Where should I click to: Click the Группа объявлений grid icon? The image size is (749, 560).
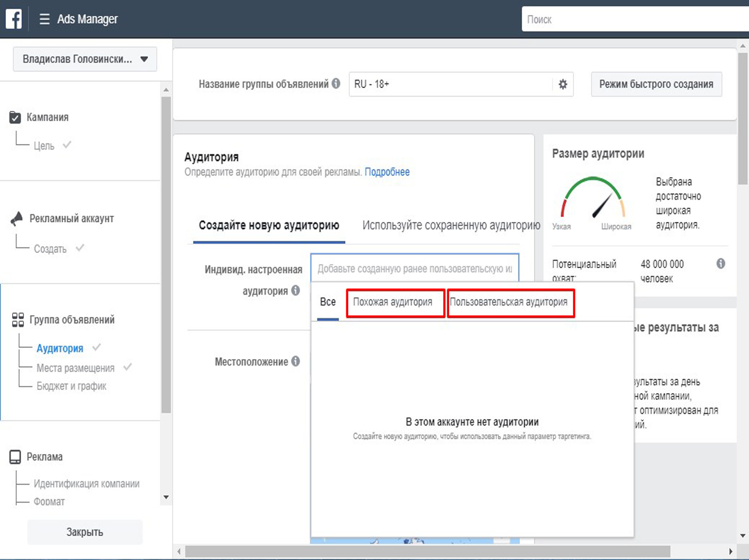(x=18, y=320)
